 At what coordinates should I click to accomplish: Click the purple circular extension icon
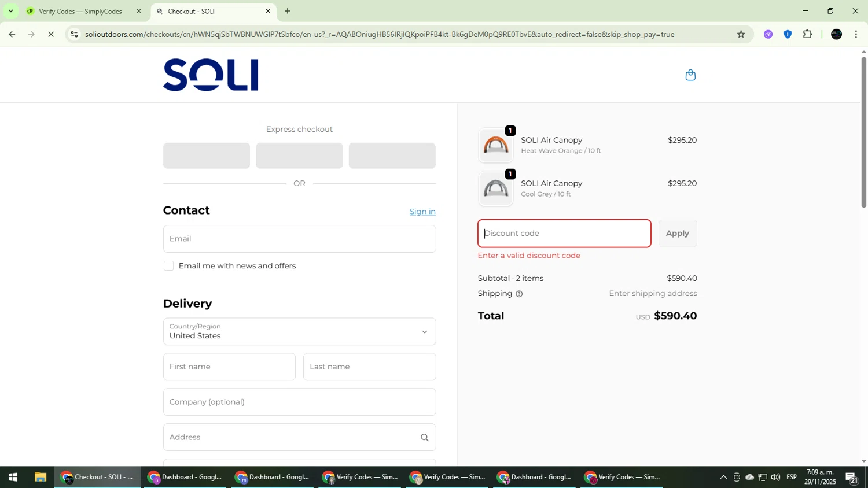[768, 34]
